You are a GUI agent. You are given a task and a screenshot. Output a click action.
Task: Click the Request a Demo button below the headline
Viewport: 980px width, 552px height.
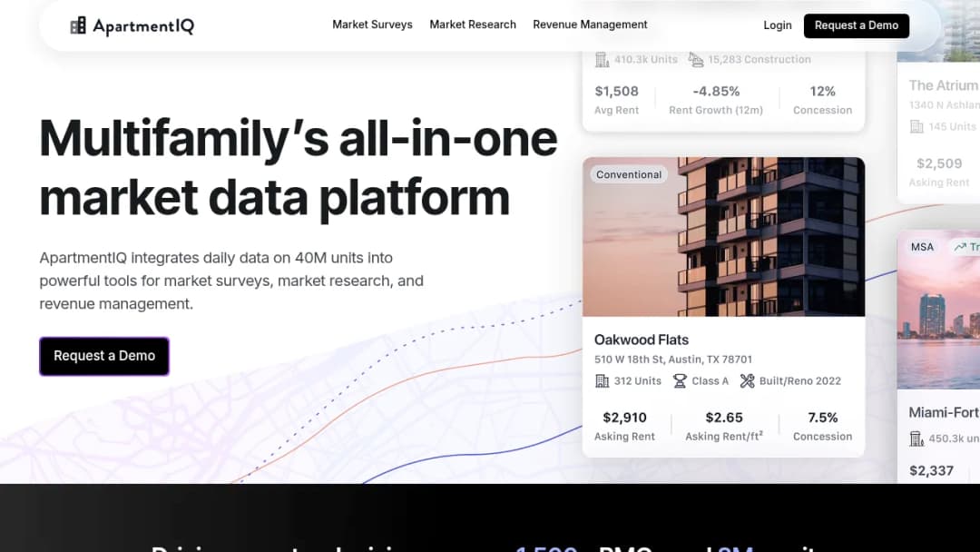104,356
